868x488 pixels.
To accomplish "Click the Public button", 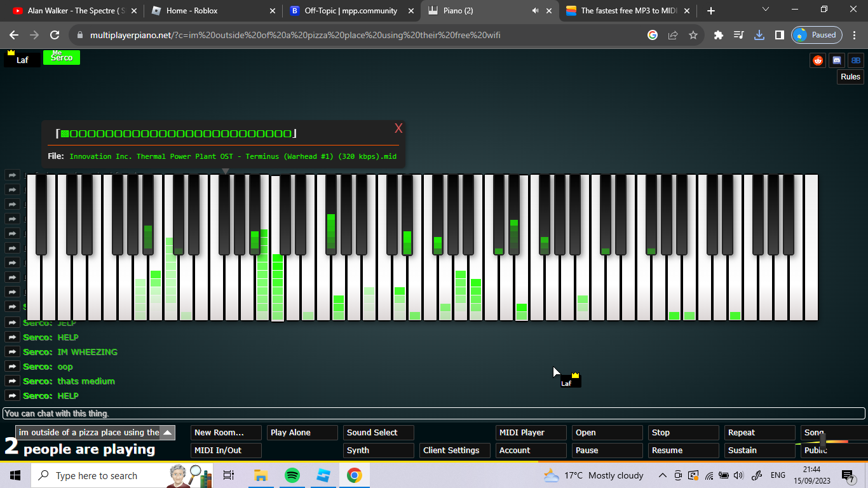I will tap(834, 451).
